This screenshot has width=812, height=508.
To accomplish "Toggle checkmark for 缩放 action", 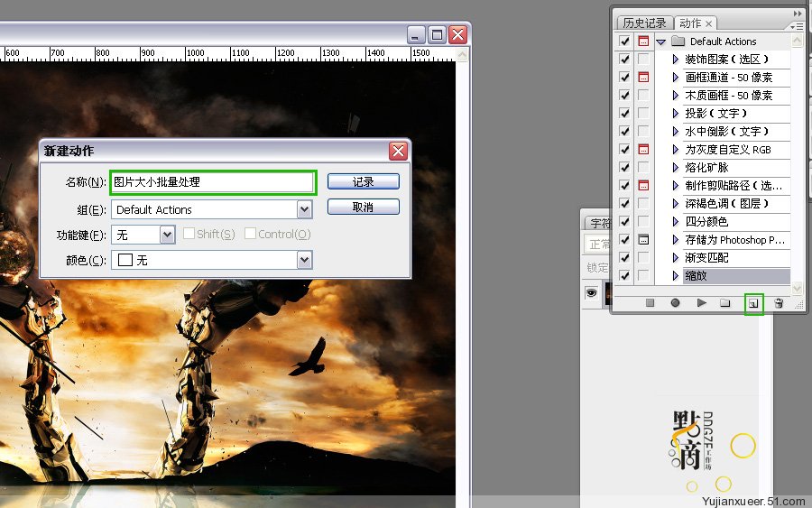I will click(624, 275).
